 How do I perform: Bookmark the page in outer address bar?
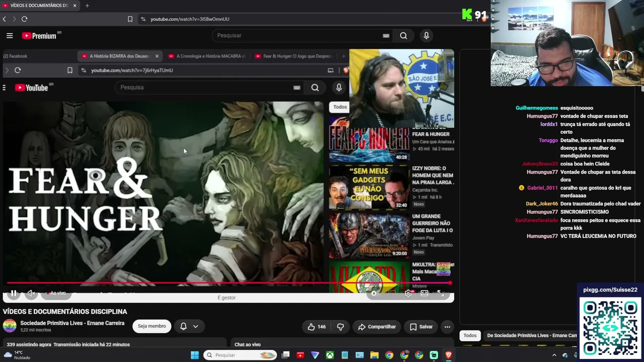(x=130, y=19)
